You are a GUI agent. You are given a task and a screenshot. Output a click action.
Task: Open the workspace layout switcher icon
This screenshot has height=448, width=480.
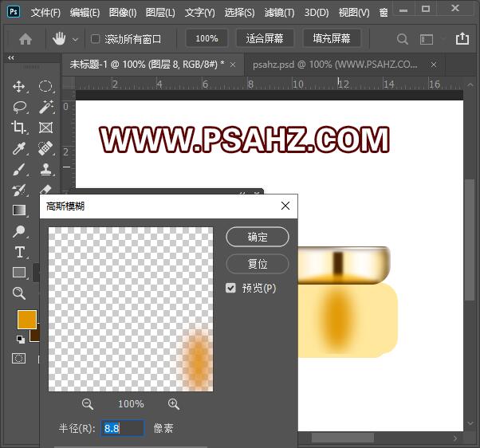coord(427,39)
